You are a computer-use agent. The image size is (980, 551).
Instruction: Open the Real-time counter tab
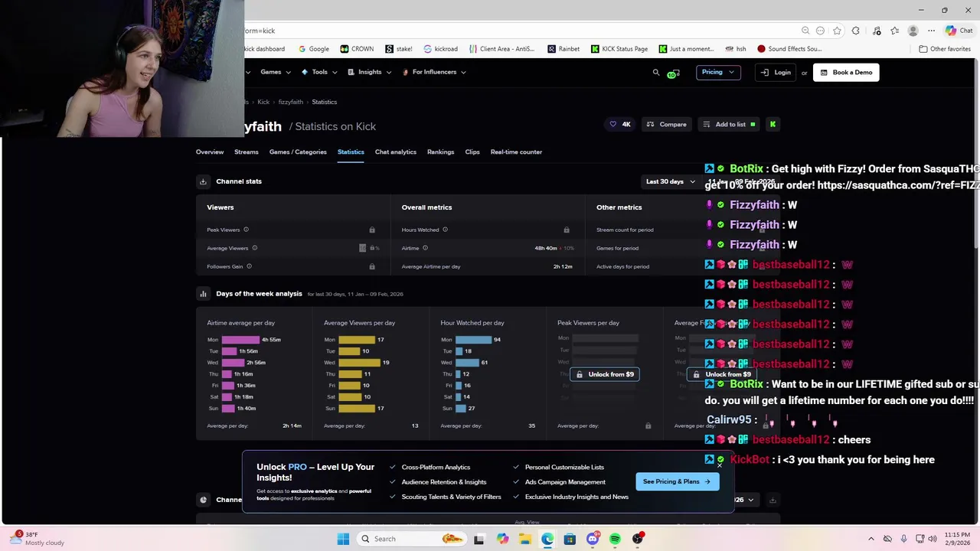[516, 152]
